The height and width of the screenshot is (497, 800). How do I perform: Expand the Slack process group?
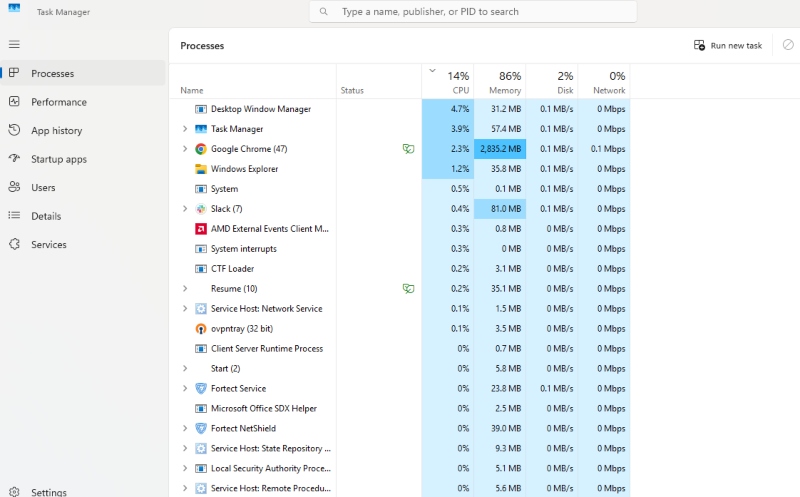[185, 209]
